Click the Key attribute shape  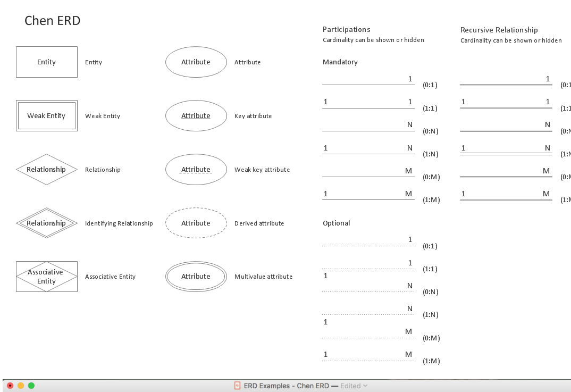pos(196,115)
